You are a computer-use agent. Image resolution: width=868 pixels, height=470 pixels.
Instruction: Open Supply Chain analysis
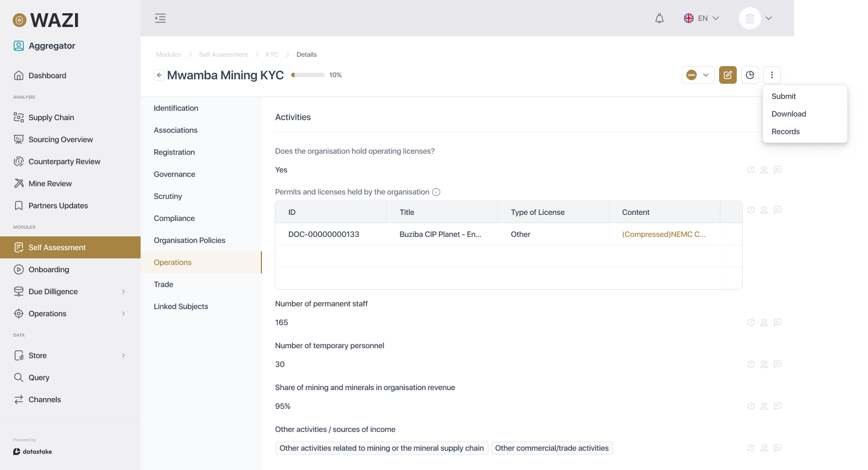(x=70, y=117)
